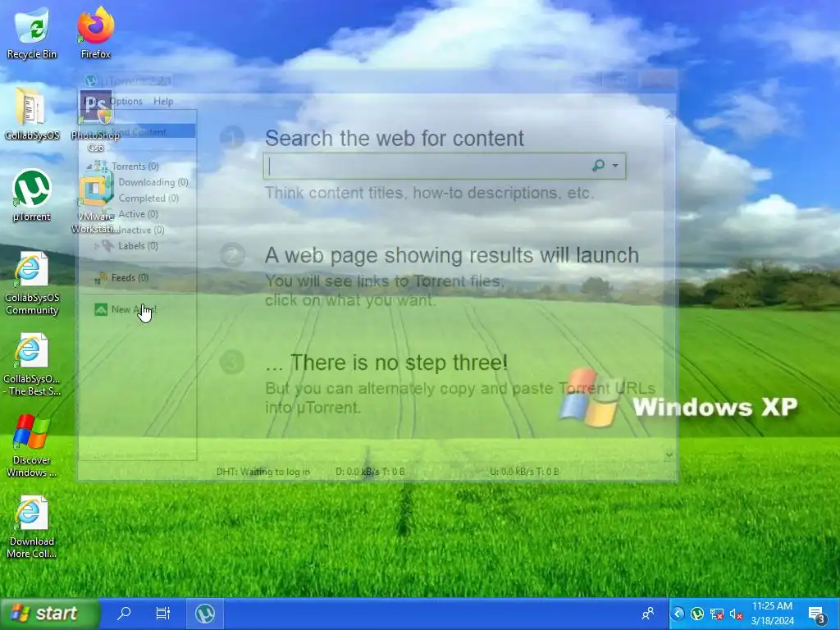Viewport: 840px width, 630px height.
Task: Select Torrents (0) in the sidebar
Action: [135, 166]
